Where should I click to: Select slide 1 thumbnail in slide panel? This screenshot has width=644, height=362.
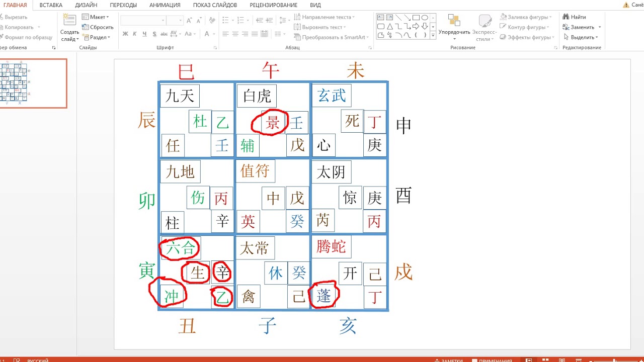click(33, 83)
